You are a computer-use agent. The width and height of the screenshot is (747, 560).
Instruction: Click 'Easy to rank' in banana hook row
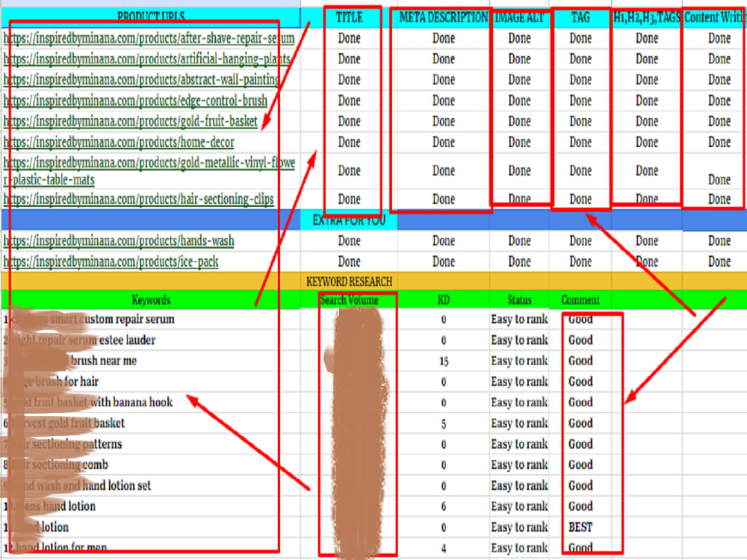click(519, 403)
